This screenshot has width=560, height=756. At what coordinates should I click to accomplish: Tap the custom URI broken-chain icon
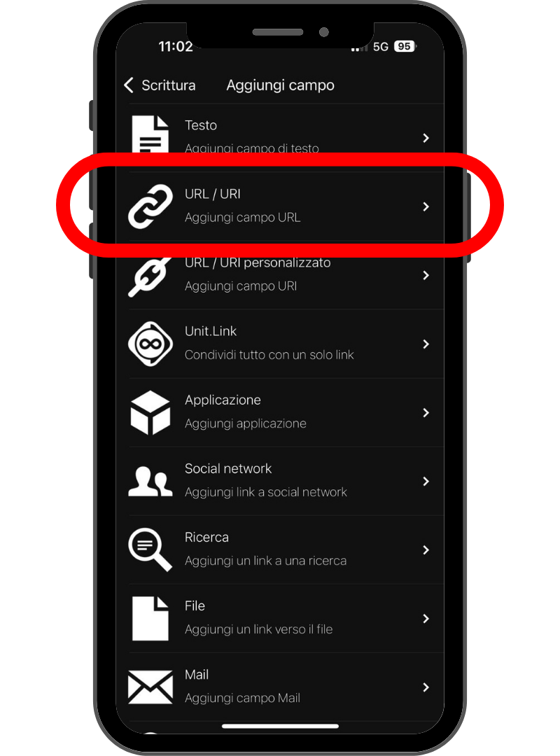(150, 276)
